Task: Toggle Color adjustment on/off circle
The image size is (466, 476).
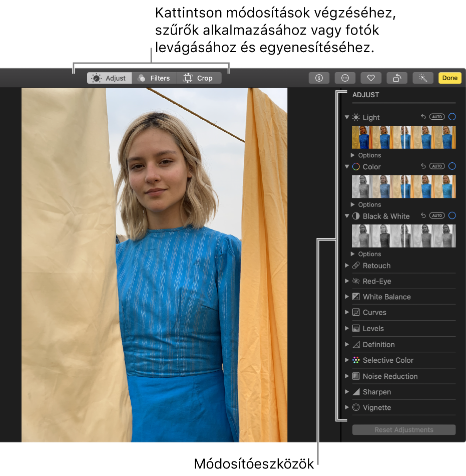Action: click(x=452, y=166)
